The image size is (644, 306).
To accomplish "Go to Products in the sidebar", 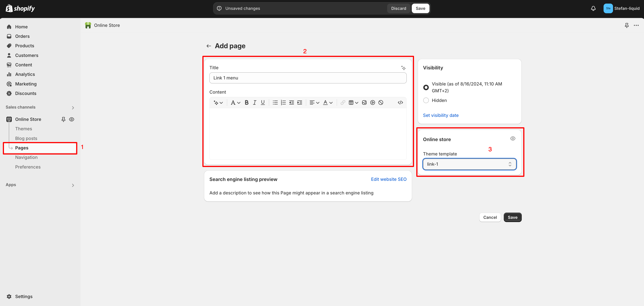I will (x=25, y=46).
